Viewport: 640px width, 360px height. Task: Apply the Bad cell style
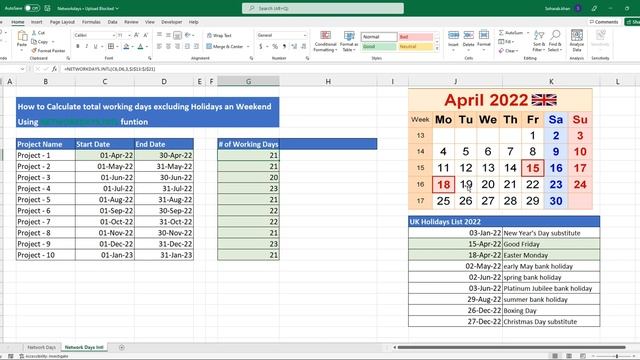pos(416,37)
